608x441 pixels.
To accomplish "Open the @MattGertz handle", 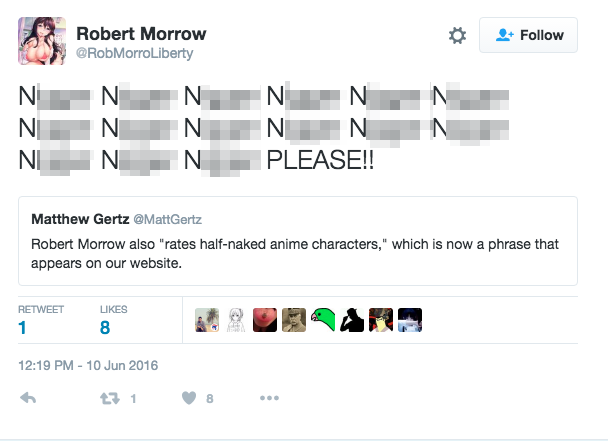I will tap(168, 220).
